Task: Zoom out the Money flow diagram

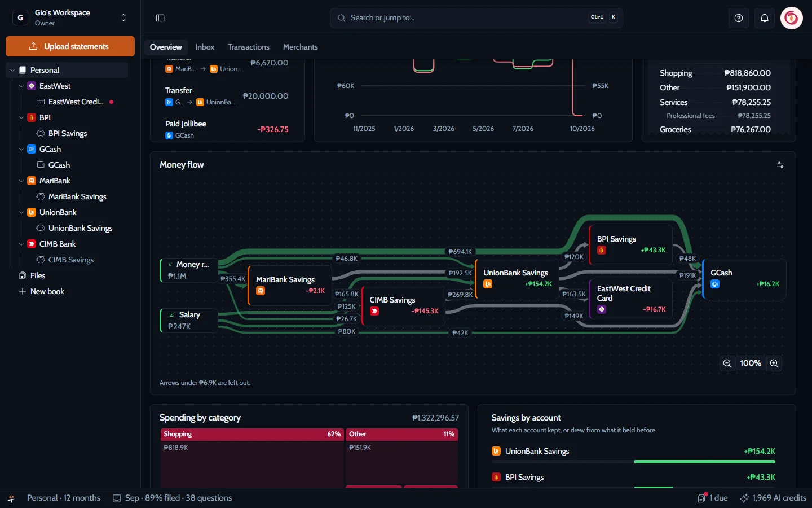Action: (x=727, y=364)
